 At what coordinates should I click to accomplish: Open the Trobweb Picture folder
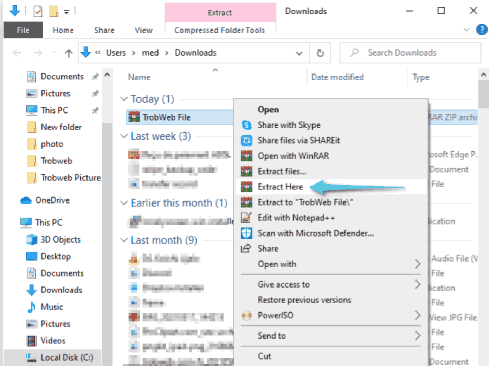70,178
